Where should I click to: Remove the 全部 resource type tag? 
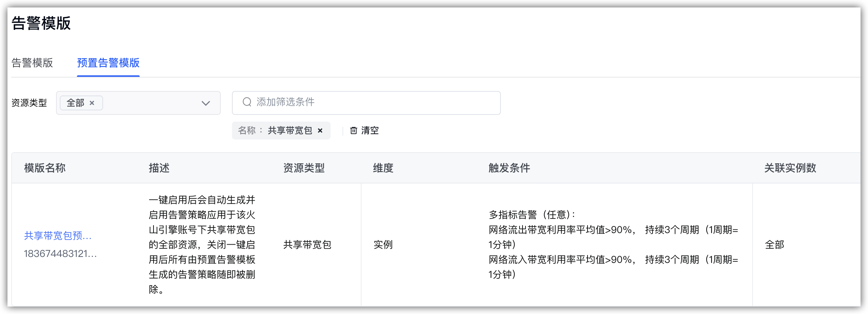(92, 103)
